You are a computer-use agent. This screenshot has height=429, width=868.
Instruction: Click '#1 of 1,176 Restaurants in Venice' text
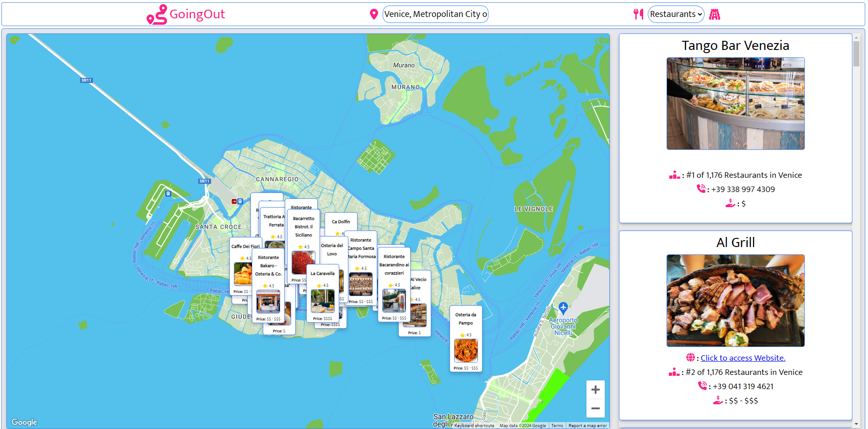pyautogui.click(x=744, y=175)
